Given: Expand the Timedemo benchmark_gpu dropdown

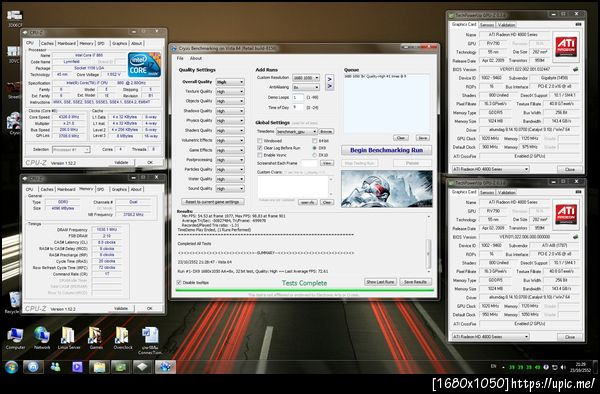Looking at the screenshot, I should pos(297,131).
